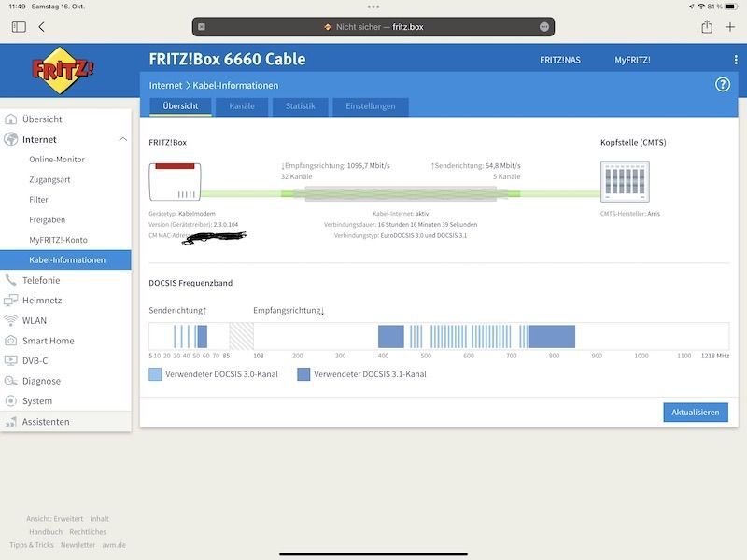Click the DOCSIS 3.1 block near 800 MHz

[552, 337]
